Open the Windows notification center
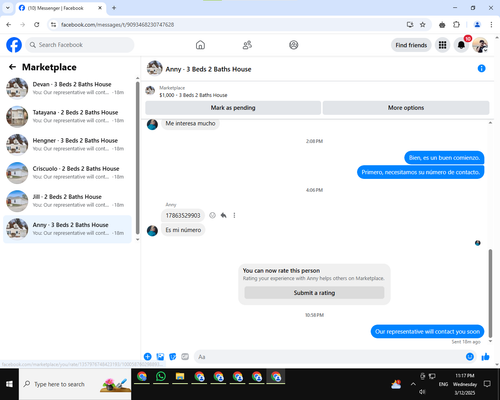Screen dimensions: 500x400 (x=487, y=384)
